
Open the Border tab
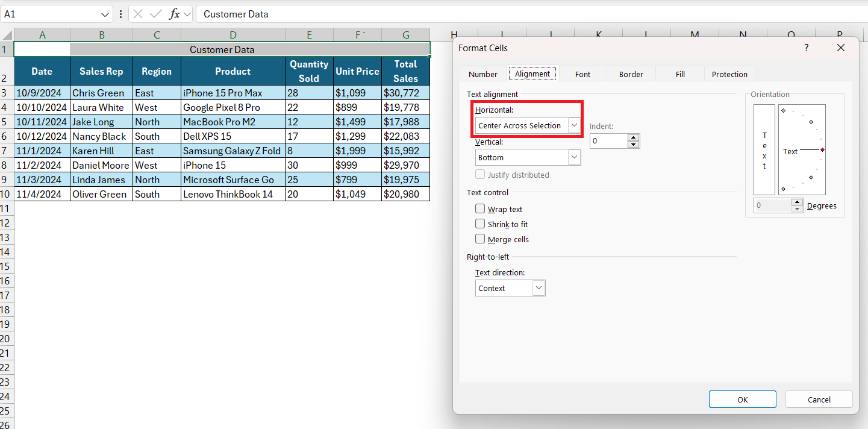pos(631,74)
